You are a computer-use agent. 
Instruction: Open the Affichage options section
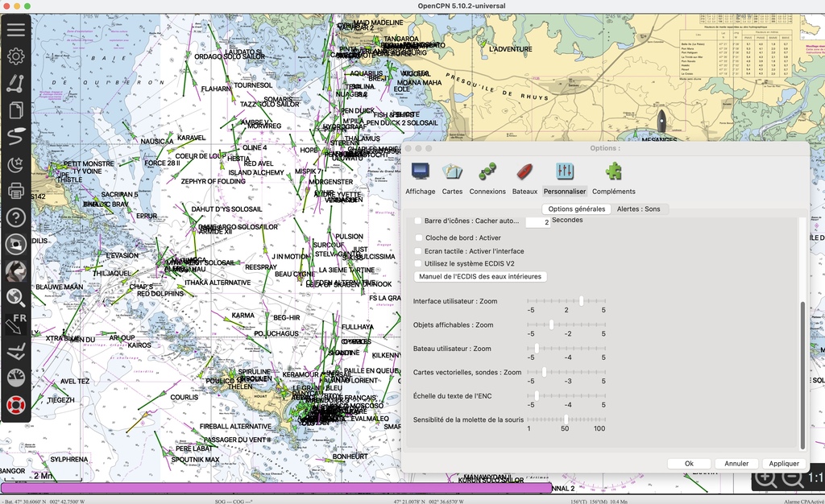coord(420,180)
